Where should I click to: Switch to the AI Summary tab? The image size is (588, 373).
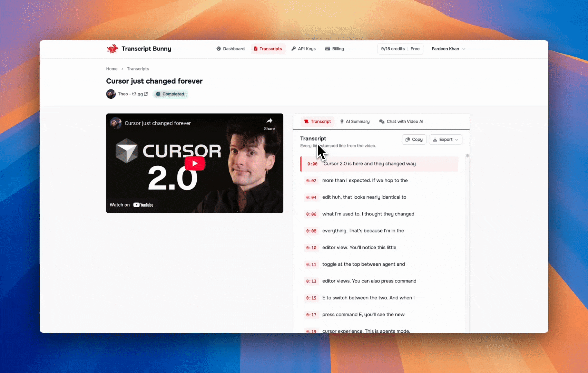pyautogui.click(x=355, y=122)
